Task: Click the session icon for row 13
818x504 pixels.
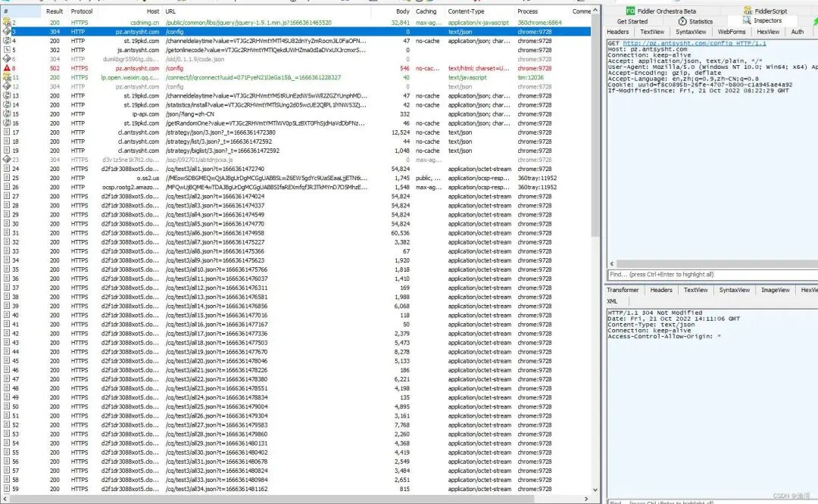Action: (x=7, y=96)
